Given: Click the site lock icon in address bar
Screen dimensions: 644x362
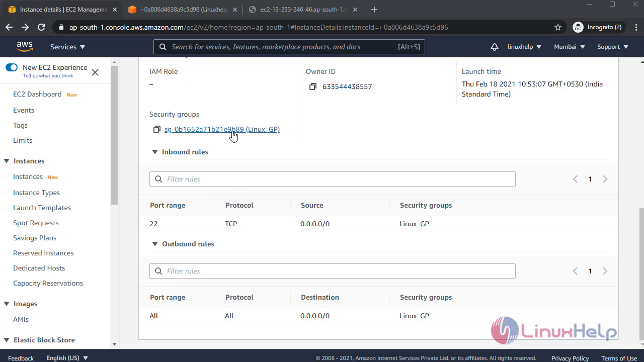Looking at the screenshot, I should tap(61, 27).
